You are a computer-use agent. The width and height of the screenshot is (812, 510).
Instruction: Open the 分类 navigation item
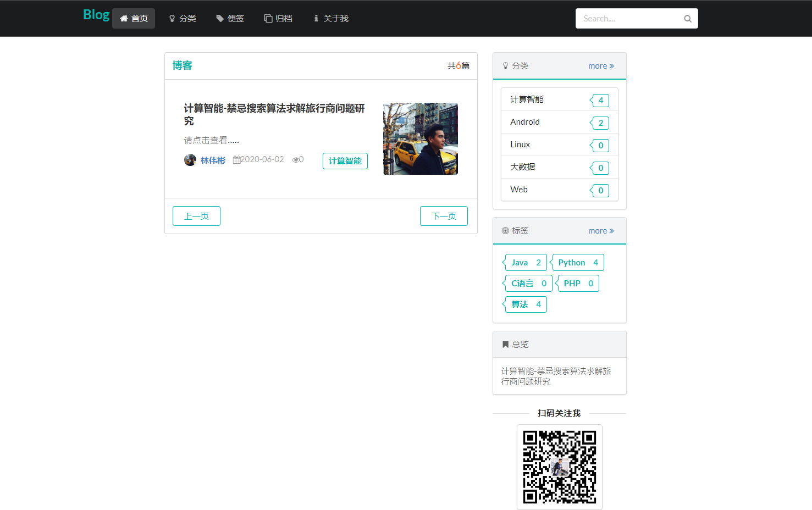tap(182, 18)
